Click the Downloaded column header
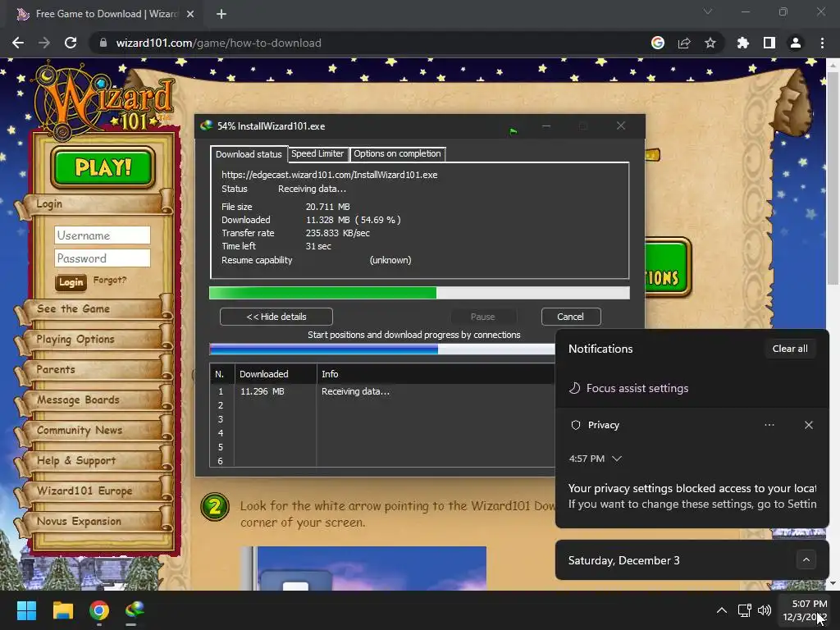The width and height of the screenshot is (840, 630). (276, 374)
